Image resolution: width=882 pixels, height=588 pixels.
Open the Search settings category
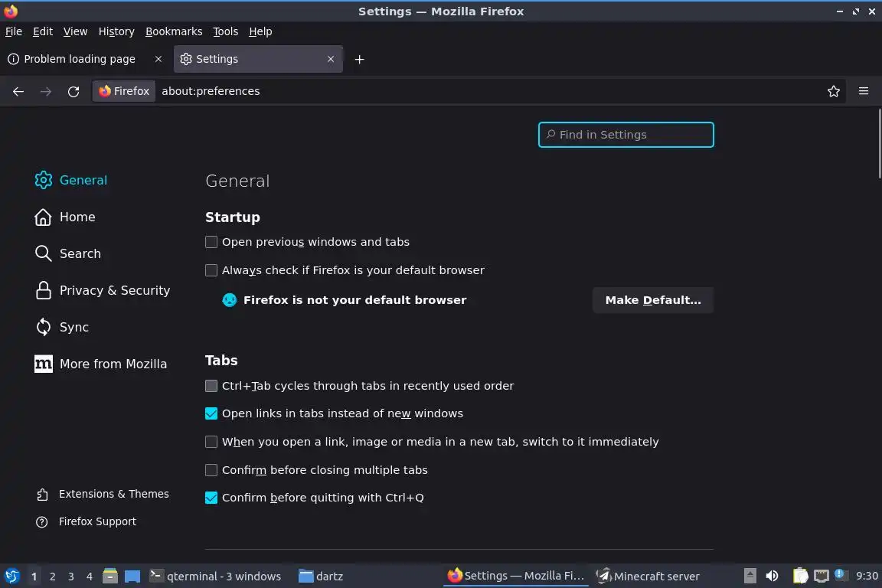pyautogui.click(x=67, y=253)
